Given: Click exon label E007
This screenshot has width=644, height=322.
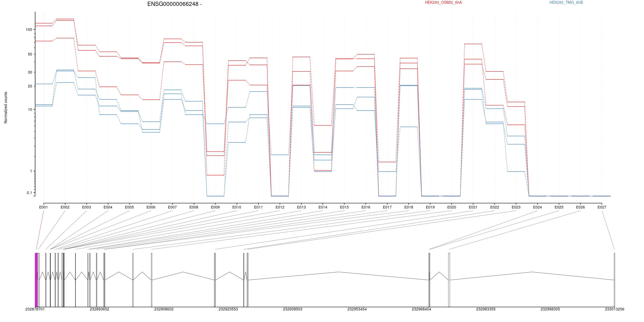Looking at the screenshot, I should [x=172, y=207].
